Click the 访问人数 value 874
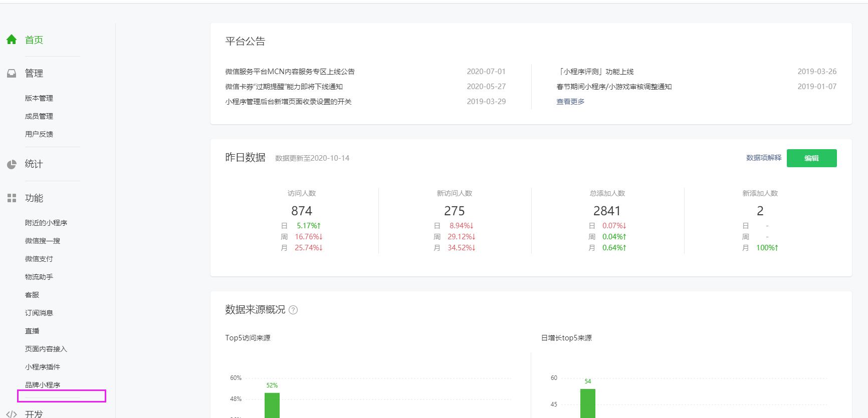The height and width of the screenshot is (418, 868). (302, 211)
